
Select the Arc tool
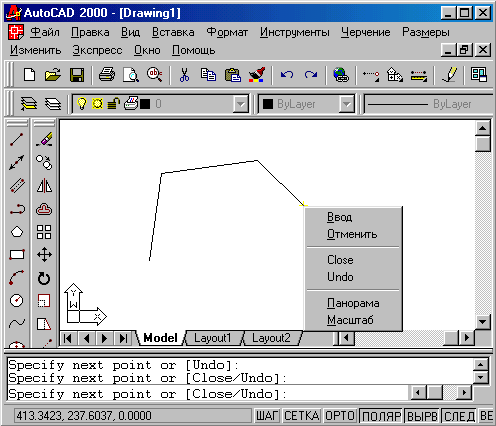pos(17,277)
